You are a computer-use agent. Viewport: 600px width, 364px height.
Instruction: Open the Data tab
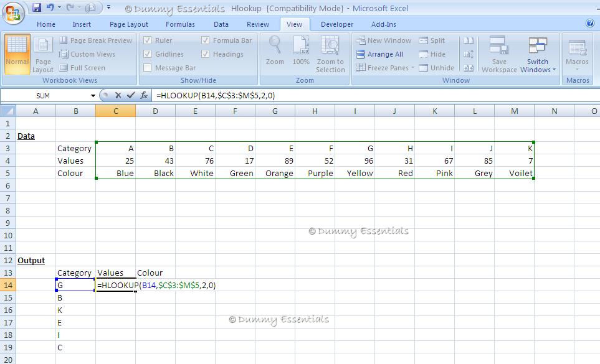[221, 24]
